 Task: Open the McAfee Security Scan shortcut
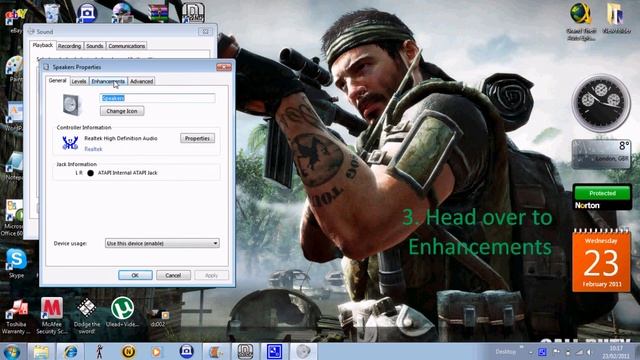pyautogui.click(x=52, y=316)
